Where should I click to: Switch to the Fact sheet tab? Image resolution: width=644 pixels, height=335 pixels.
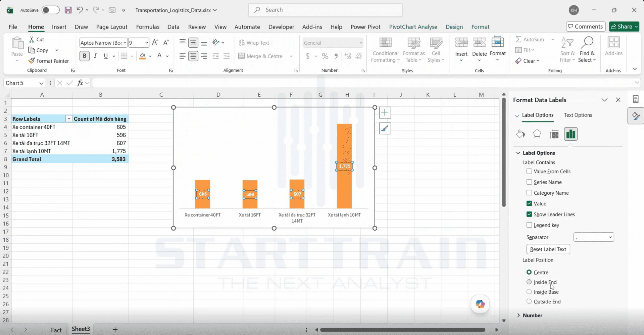[56, 330]
